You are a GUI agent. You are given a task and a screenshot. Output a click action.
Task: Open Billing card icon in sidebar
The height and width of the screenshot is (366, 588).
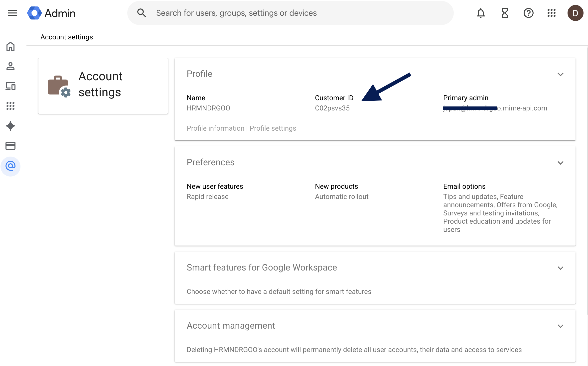[x=10, y=146]
